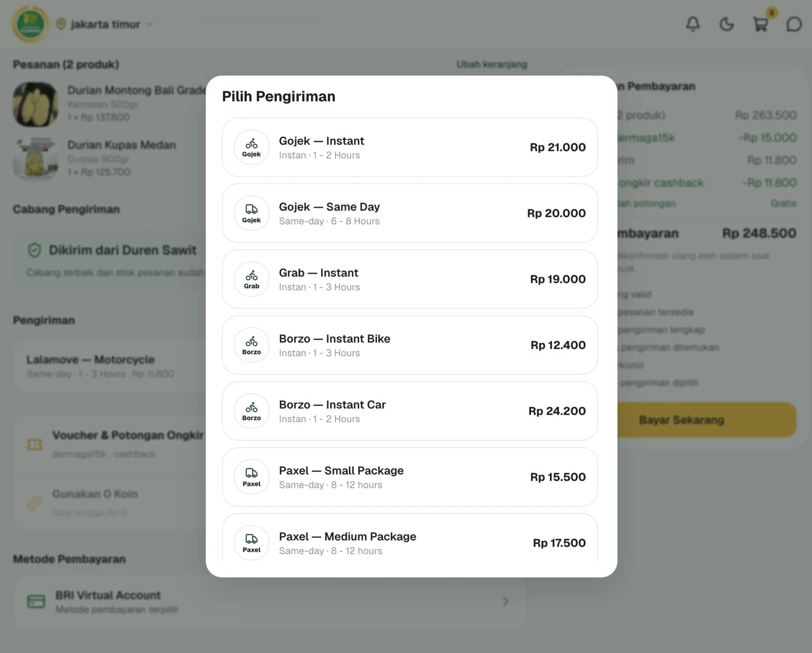
Task: Select Gojek Instant delivery option
Action: coord(410,147)
